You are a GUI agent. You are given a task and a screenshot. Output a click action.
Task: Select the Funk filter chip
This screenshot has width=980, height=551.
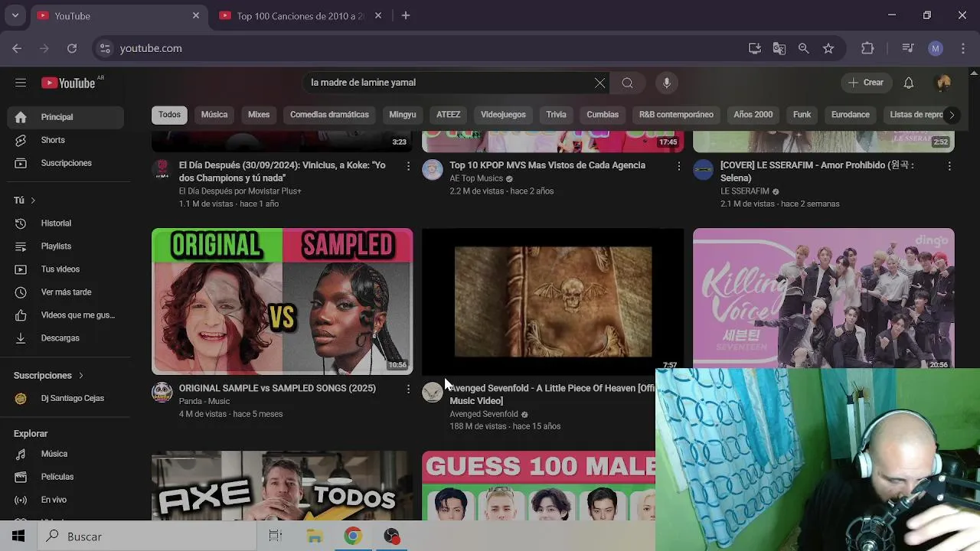click(x=802, y=115)
